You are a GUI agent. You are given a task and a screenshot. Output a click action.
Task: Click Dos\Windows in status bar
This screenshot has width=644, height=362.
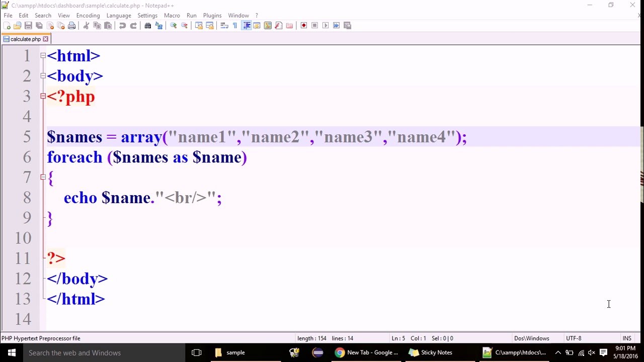pos(531,338)
